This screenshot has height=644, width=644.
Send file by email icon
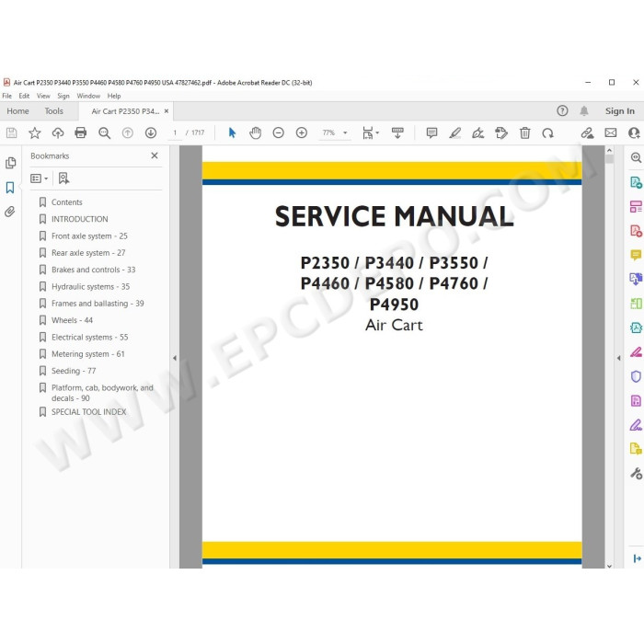[x=611, y=133]
